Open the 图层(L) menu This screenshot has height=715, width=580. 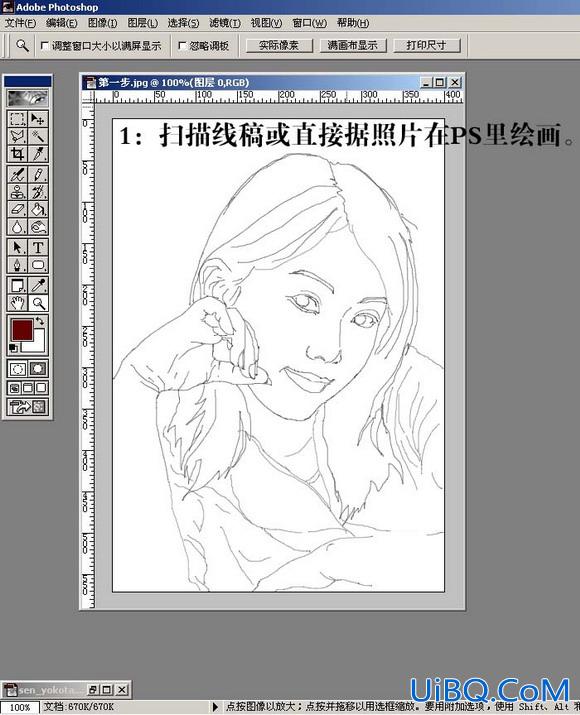tap(143, 23)
